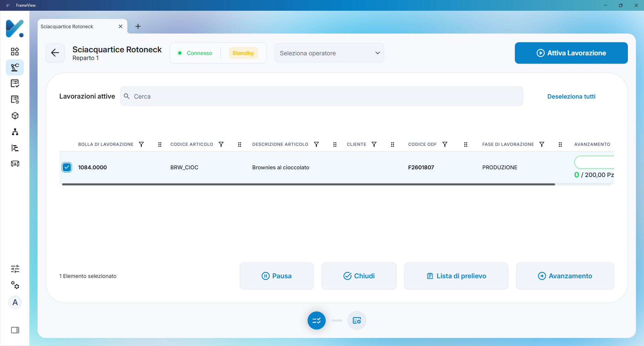This screenshot has width=644, height=346.
Task: Filter the Codice ODF column
Action: tap(445, 144)
